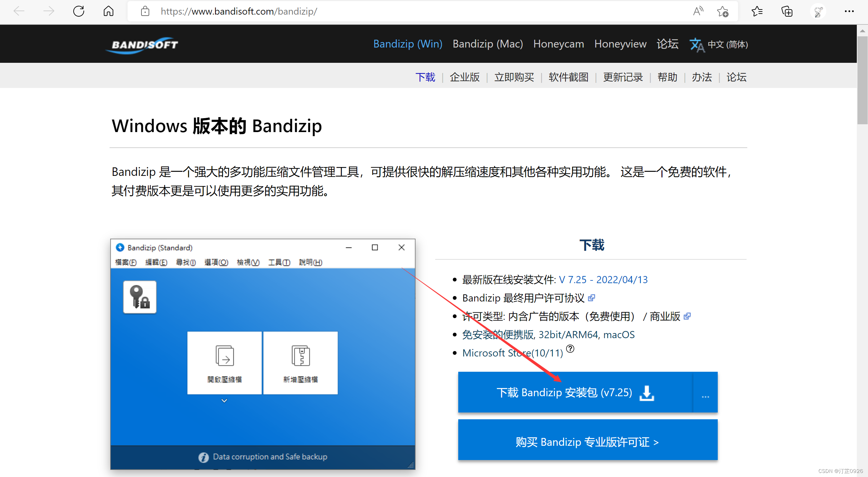Viewport: 868px width, 477px height.
Task: Click the V 7.25 - 2022/04/13 link
Action: 603,279
